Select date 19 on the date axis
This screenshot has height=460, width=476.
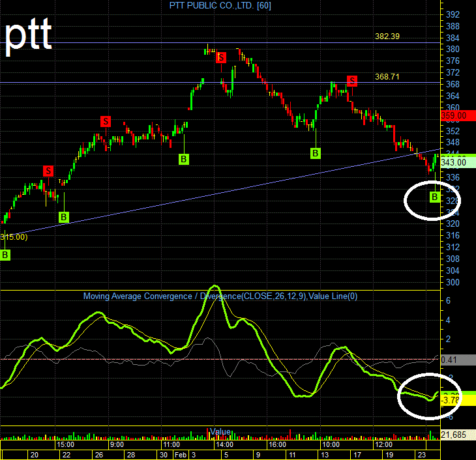coord(389,455)
